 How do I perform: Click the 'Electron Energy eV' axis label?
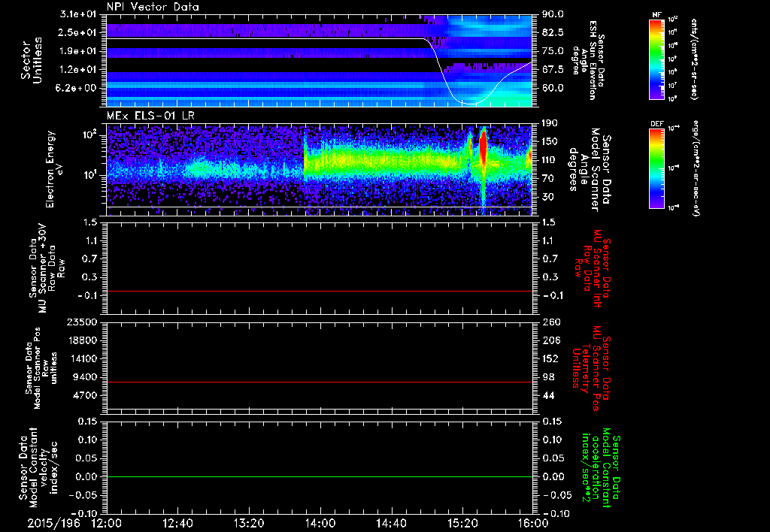click(55, 169)
